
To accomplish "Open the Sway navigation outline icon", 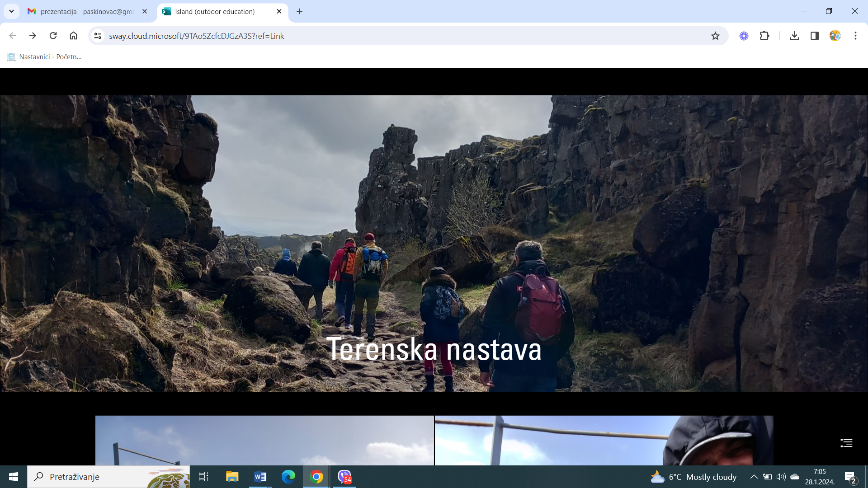I will [x=846, y=443].
